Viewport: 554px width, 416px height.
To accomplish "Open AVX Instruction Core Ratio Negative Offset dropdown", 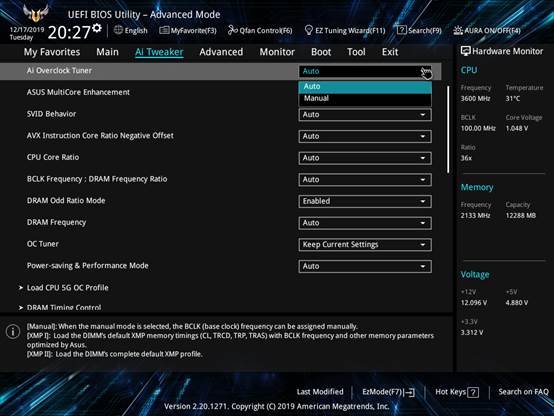I will [365, 136].
